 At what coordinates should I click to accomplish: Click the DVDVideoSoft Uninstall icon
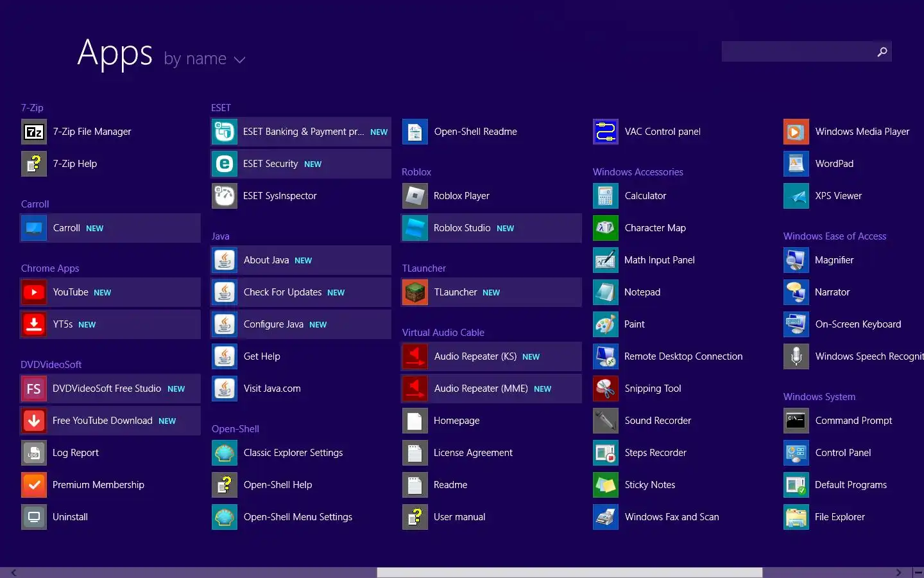click(34, 517)
